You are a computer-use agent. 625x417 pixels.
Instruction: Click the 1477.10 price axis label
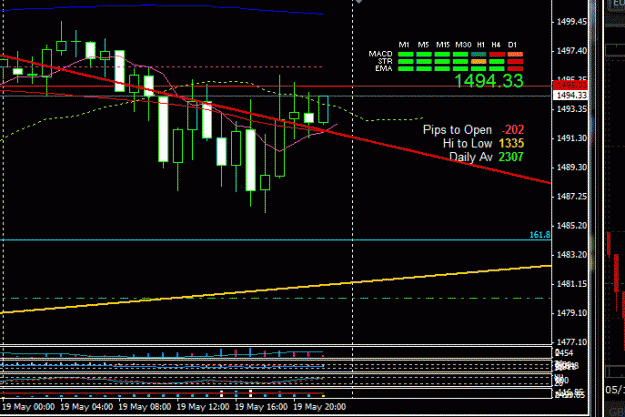(572, 342)
